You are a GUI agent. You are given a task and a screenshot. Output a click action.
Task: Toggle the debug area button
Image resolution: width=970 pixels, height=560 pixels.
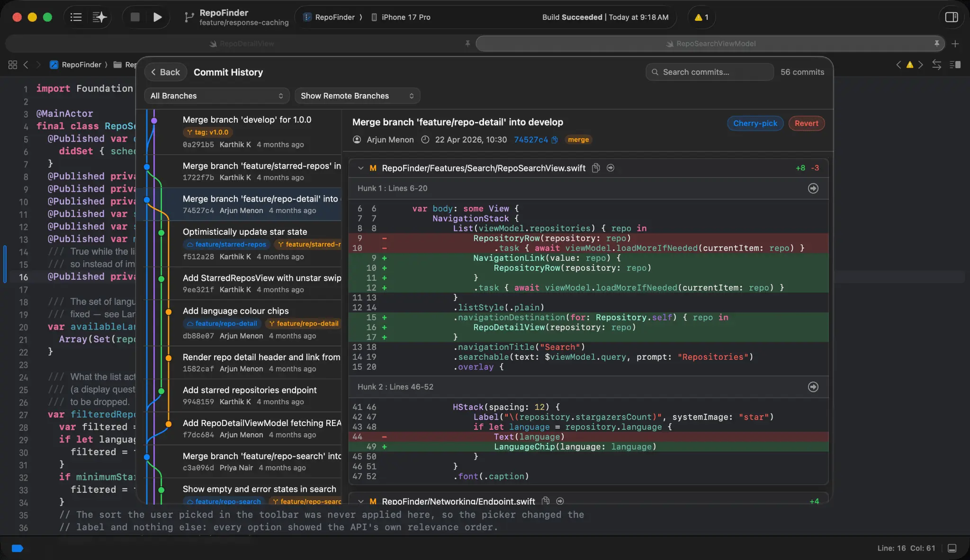coord(952,548)
